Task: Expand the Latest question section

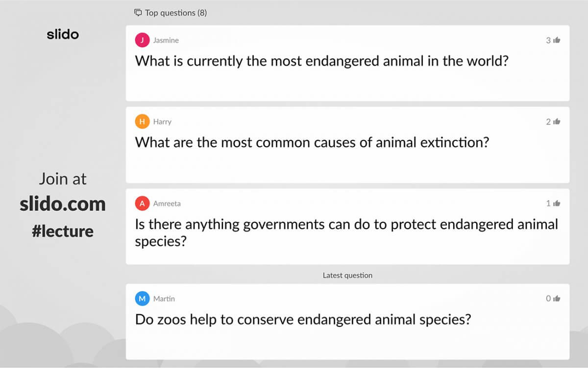Action: click(x=347, y=275)
